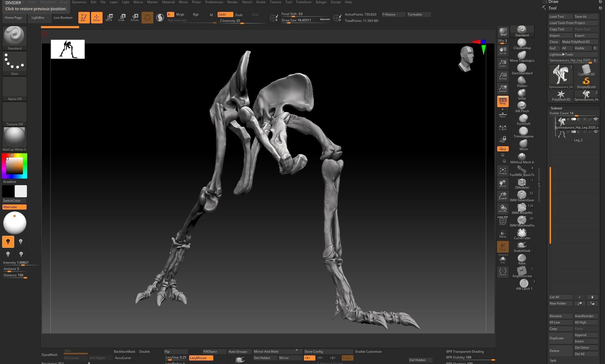Screen dimensions: 605x364
Task: Hide the Leg_2 subtool eye
Action: coord(596,132)
